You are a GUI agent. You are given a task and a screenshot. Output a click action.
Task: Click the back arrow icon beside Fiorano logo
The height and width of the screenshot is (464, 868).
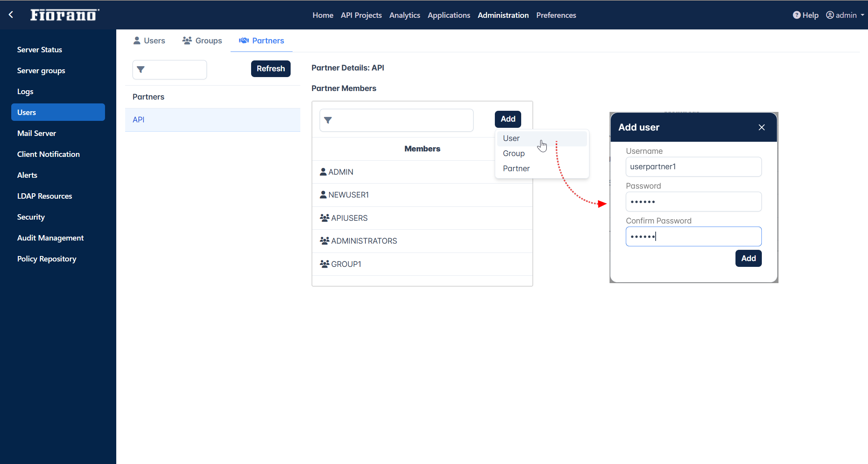pyautogui.click(x=11, y=15)
